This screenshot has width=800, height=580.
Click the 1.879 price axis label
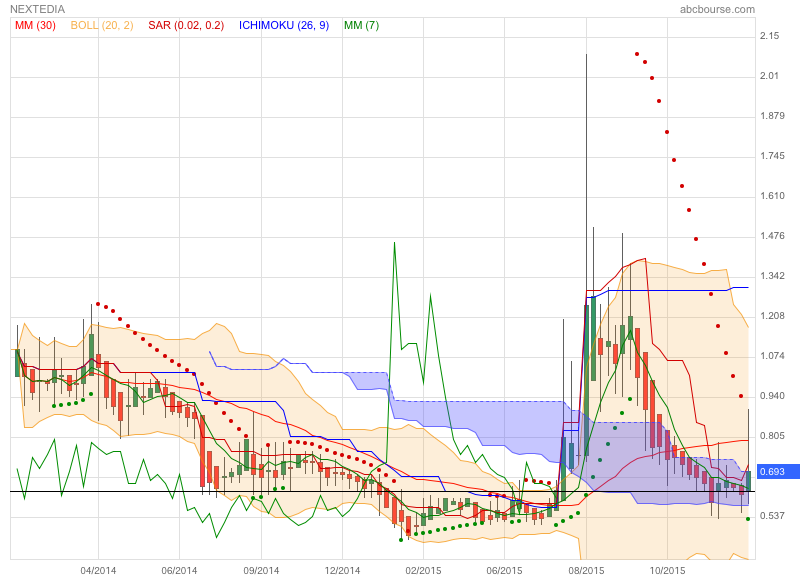pyautogui.click(x=772, y=116)
